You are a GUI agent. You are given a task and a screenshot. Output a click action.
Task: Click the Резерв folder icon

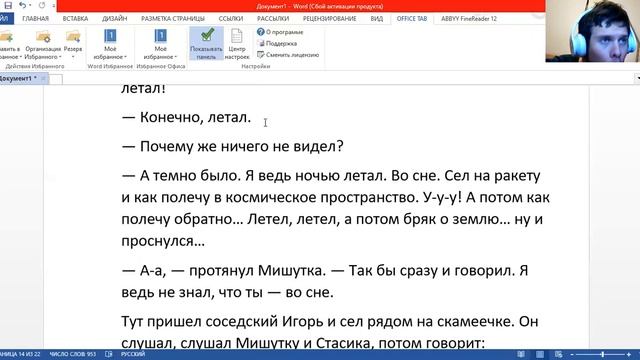[x=73, y=37]
